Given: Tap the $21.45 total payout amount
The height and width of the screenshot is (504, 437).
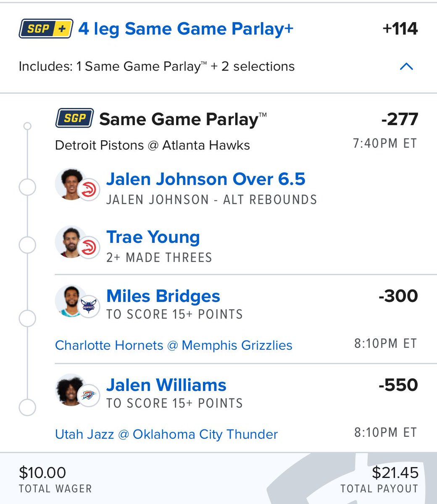Looking at the screenshot, I should point(395,472).
